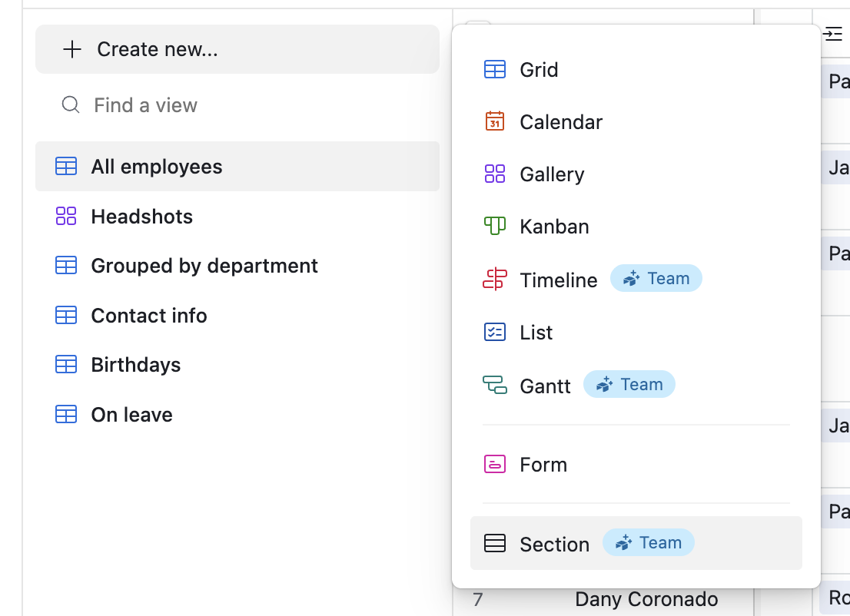The width and height of the screenshot is (850, 616).
Task: Click the pink Form icon
Action: (494, 464)
